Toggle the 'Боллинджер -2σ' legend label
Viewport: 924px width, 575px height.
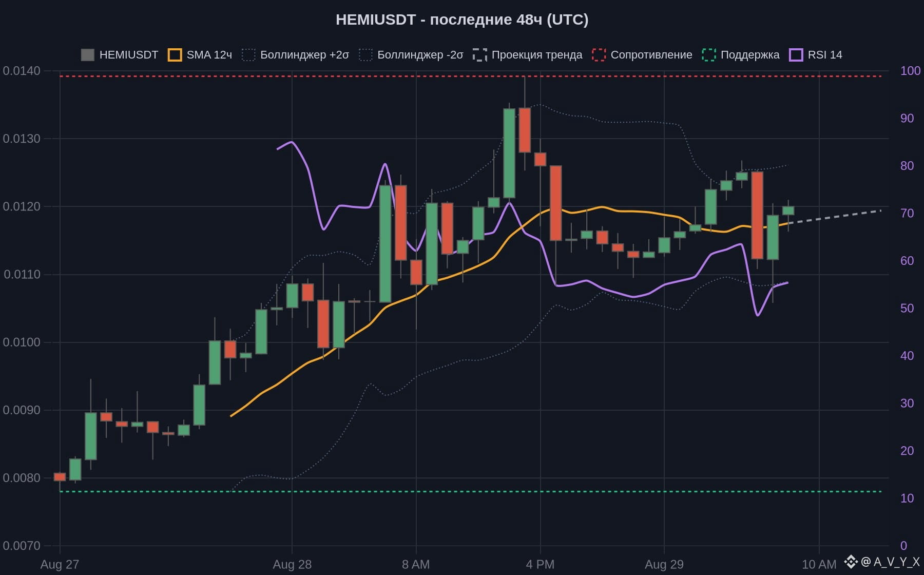point(420,55)
